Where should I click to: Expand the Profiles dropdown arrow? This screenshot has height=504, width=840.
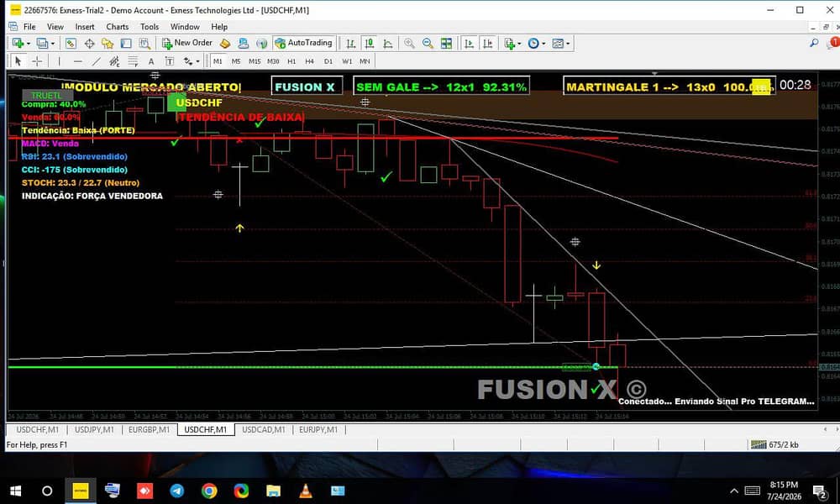click(52, 44)
